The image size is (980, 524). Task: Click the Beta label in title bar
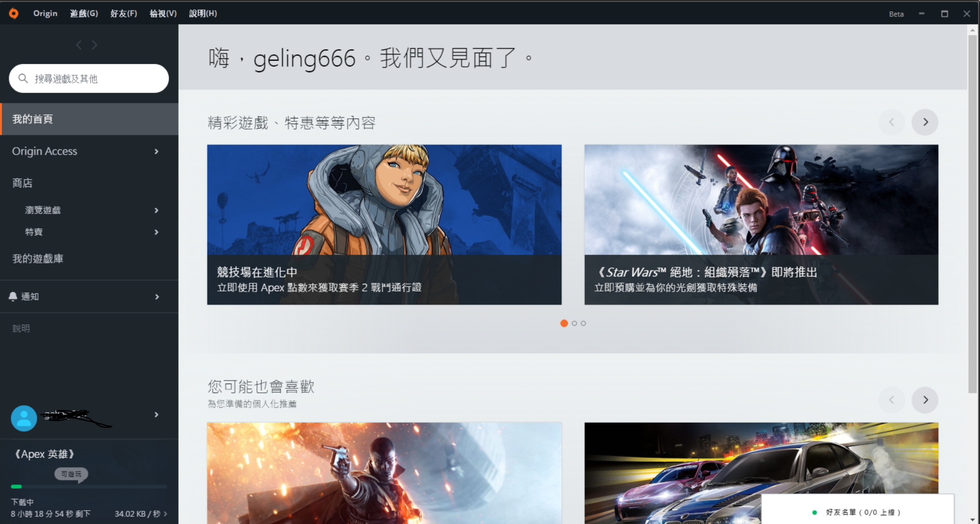(x=896, y=14)
